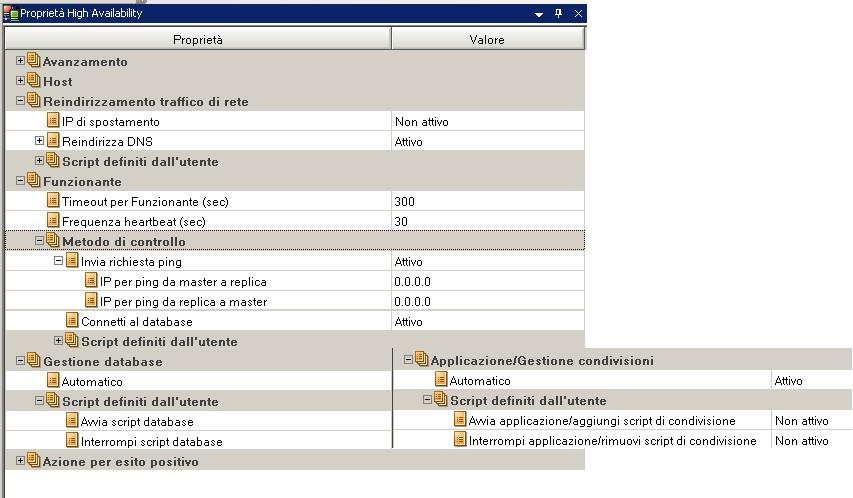Click Interrompi applicazione/rimuovi script di condivisione icon
The width and height of the screenshot is (853, 498).
(460, 439)
